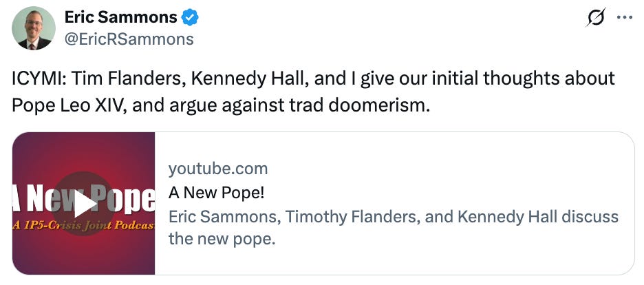Open the three-dot more options menu
644x285 pixels.
(x=625, y=18)
